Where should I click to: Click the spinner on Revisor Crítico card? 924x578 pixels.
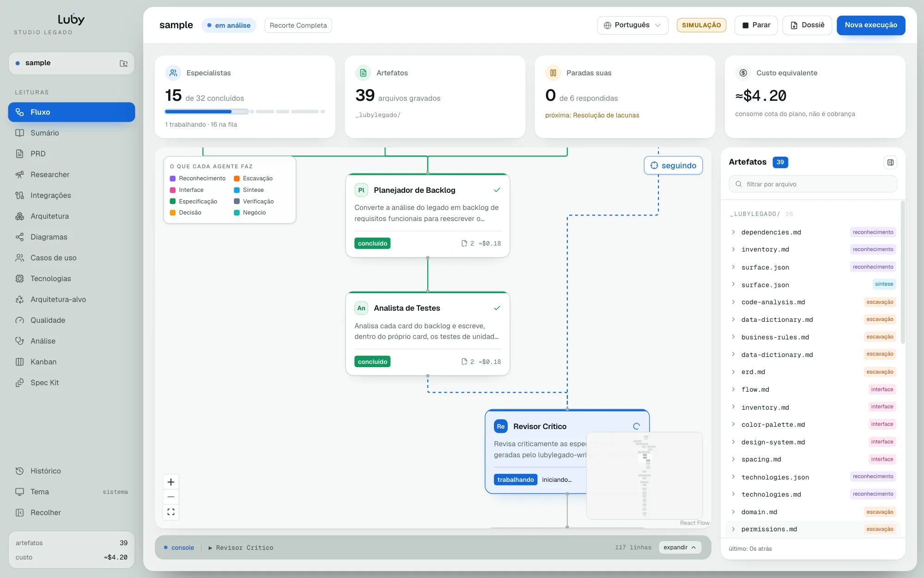[x=637, y=426]
